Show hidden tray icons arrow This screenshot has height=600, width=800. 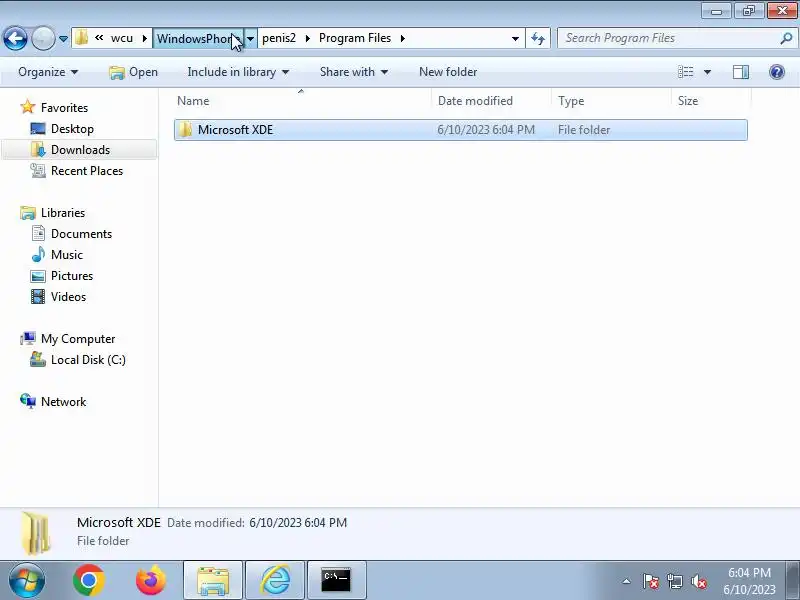click(626, 581)
